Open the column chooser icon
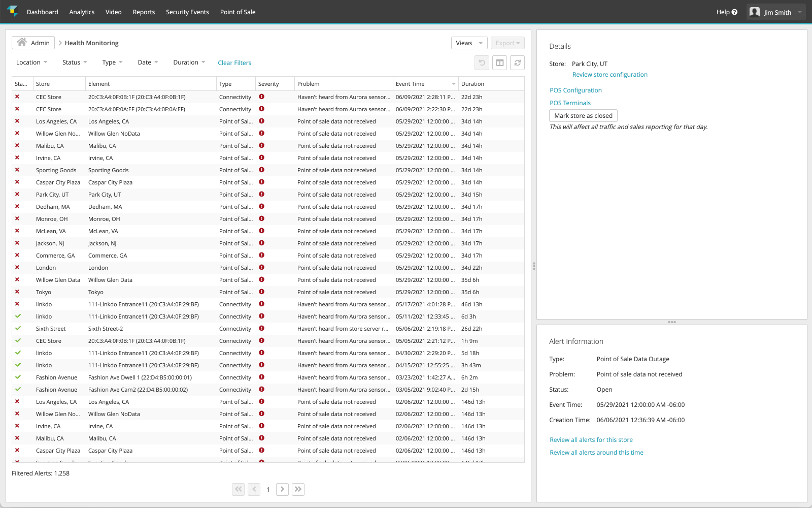 (x=500, y=63)
